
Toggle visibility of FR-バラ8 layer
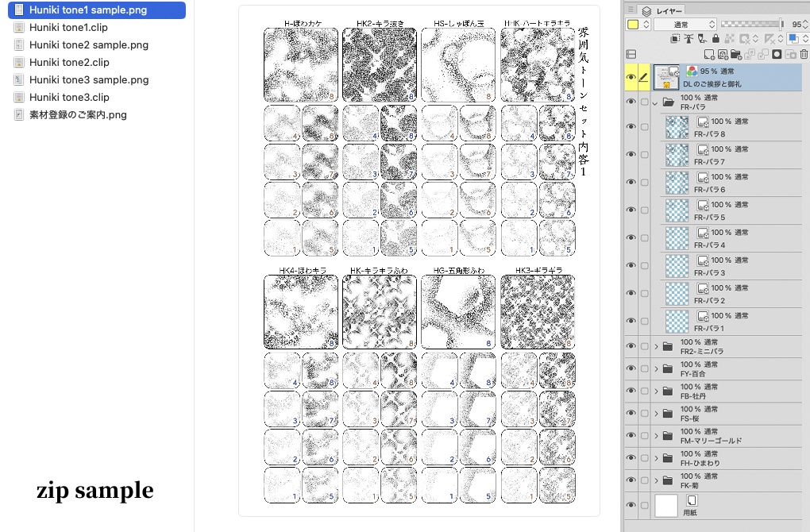(631, 127)
